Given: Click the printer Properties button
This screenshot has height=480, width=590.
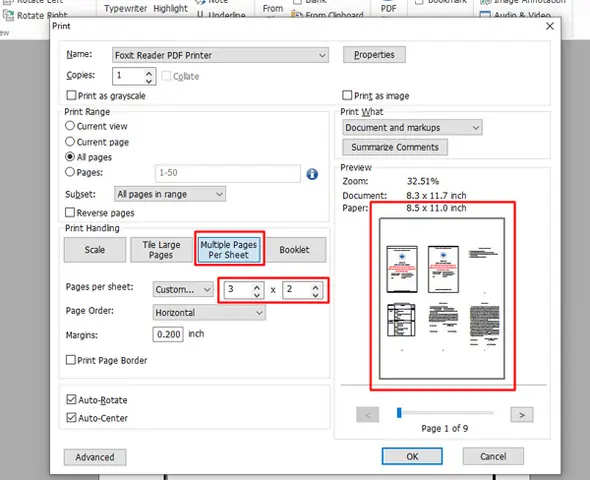Looking at the screenshot, I should click(x=374, y=55).
